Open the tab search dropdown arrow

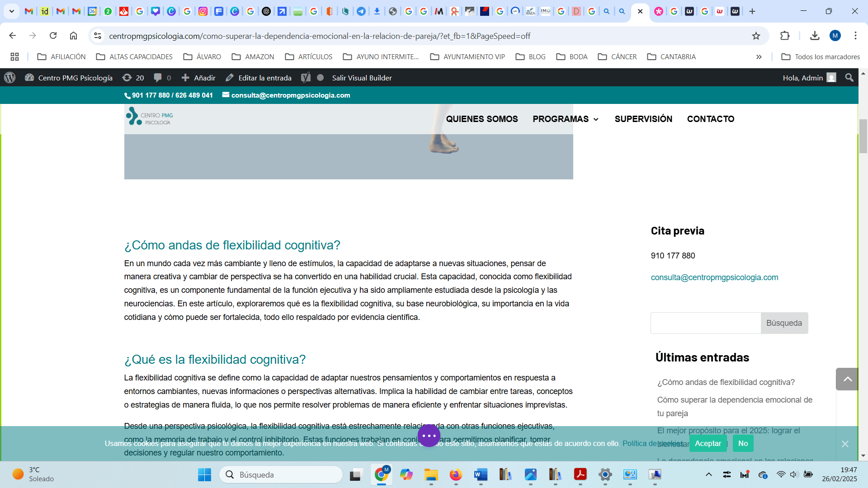(x=12, y=11)
